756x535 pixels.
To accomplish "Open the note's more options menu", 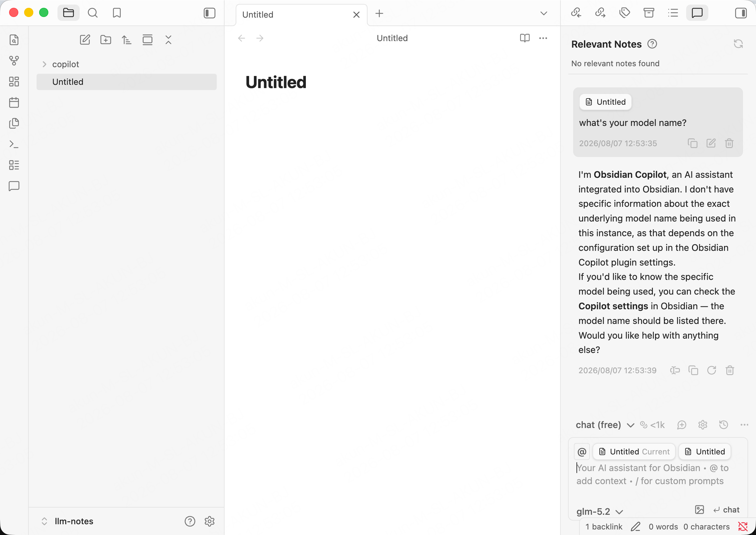I will tap(543, 38).
